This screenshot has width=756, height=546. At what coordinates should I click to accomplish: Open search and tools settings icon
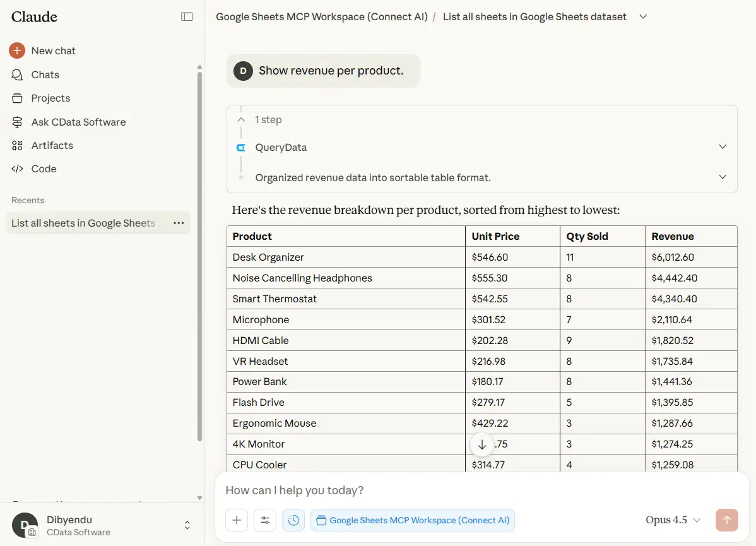point(264,520)
